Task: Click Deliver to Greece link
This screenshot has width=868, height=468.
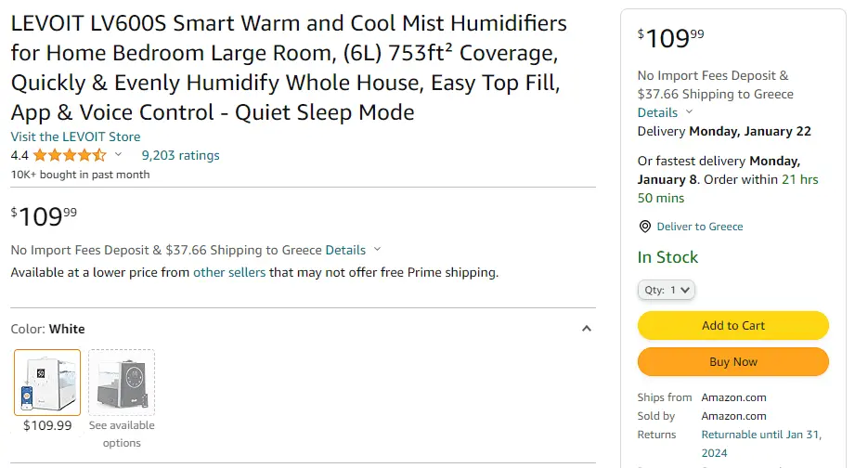Action: tap(700, 227)
